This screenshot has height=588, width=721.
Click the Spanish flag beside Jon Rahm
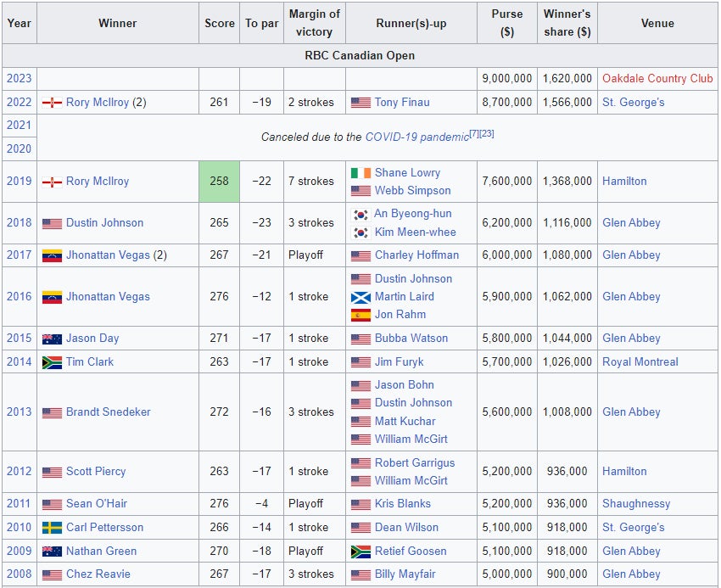tap(360, 315)
